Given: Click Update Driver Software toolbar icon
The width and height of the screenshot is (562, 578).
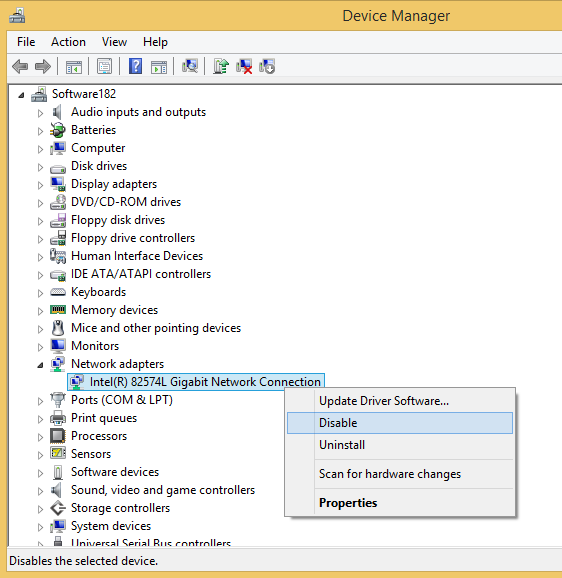Looking at the screenshot, I should click(221, 66).
